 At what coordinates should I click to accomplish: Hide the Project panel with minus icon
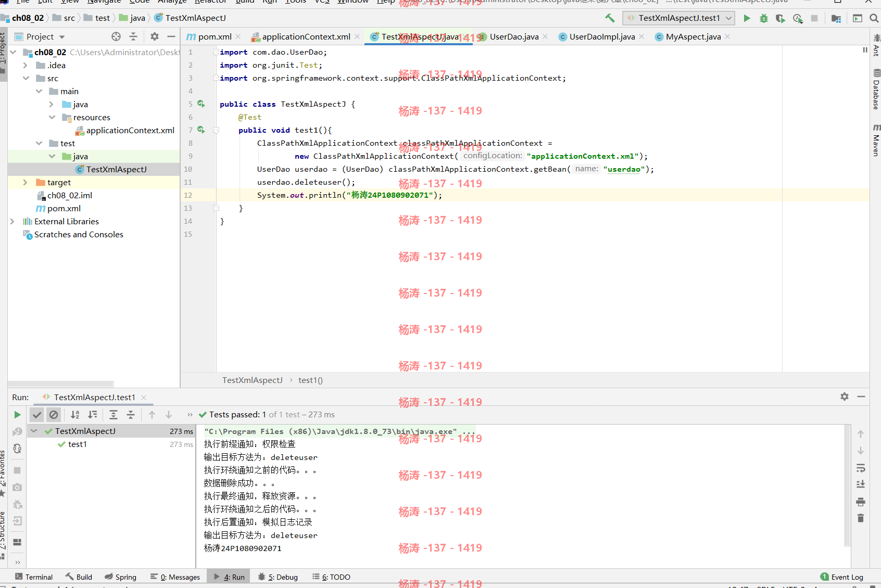click(171, 36)
